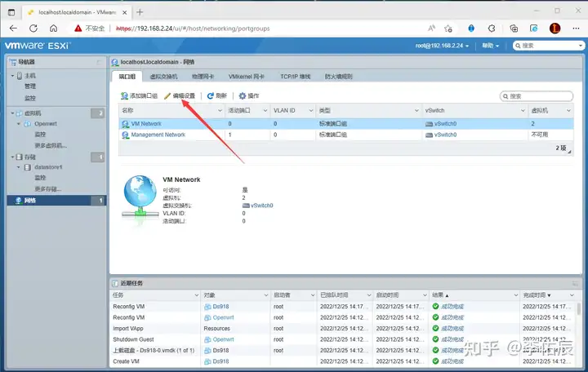Open a new browser tab with the plus button
588x372 pixels.
tap(140, 12)
